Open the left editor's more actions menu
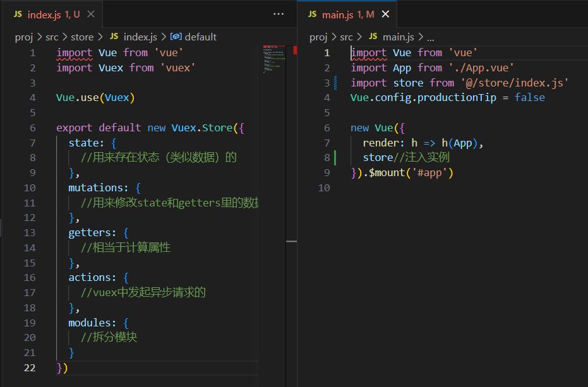This screenshot has width=588, height=387. [x=279, y=15]
